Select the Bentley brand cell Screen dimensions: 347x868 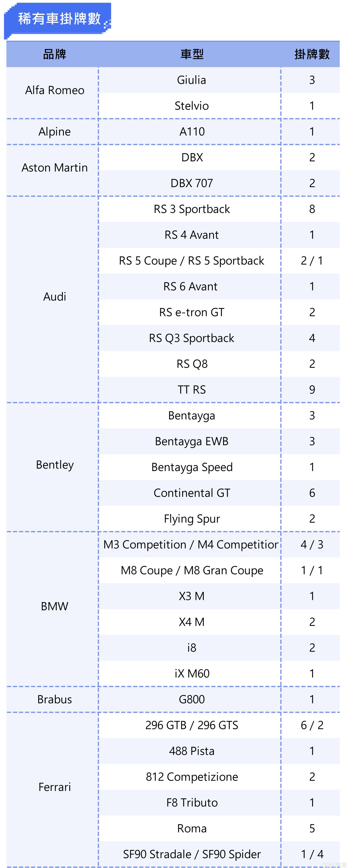[x=55, y=465]
